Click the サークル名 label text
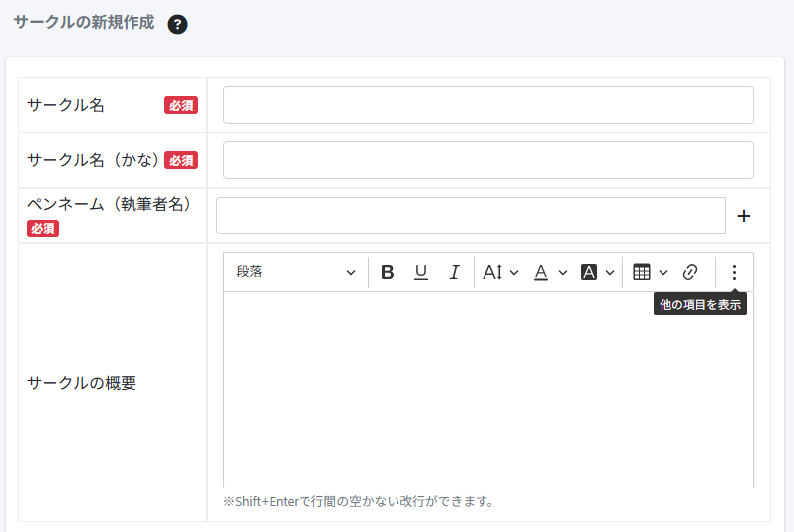The image size is (794, 532). 65,105
